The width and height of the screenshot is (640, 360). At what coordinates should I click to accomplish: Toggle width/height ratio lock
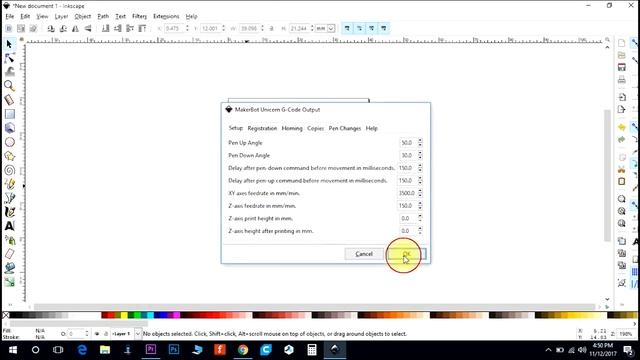[271, 28]
